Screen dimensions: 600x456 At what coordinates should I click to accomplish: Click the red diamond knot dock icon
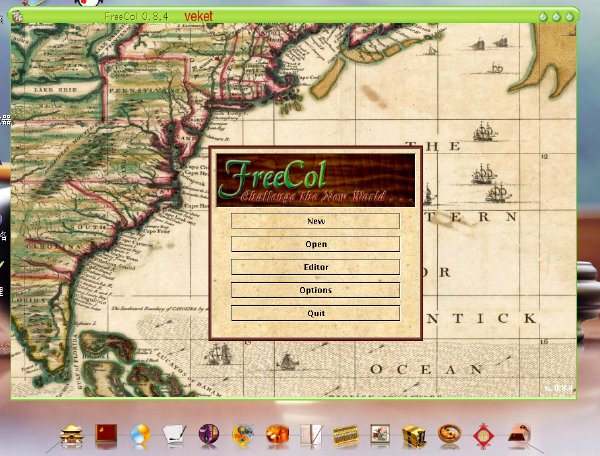[x=484, y=436]
